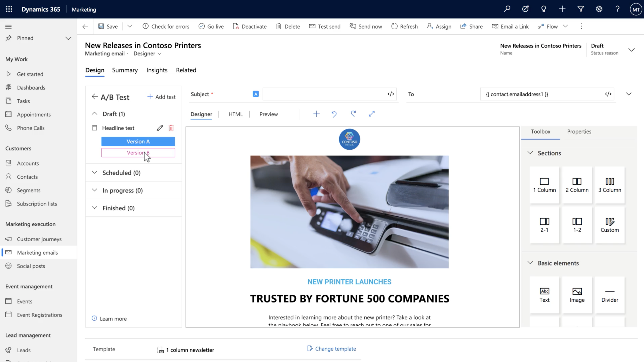The height and width of the screenshot is (362, 644).
Task: Open the Dynamics 365 app launcher grid
Action: [9, 9]
